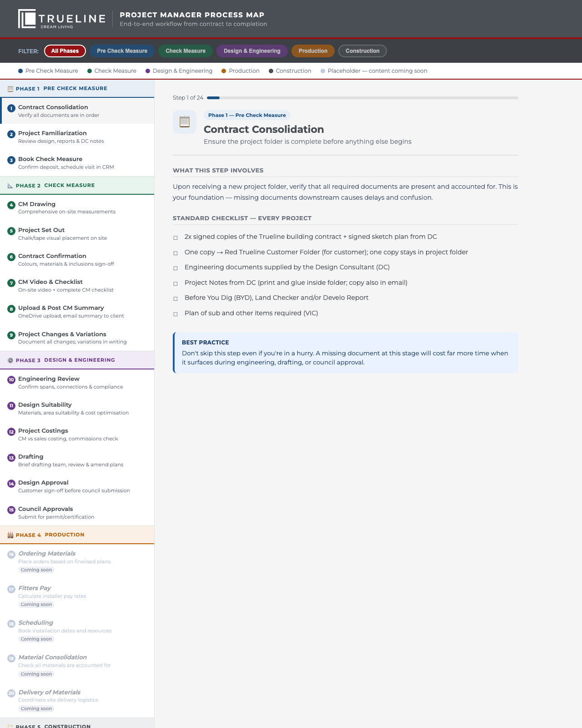This screenshot has width=582, height=728.
Task: Filter by Construction phase
Action: pos(362,51)
